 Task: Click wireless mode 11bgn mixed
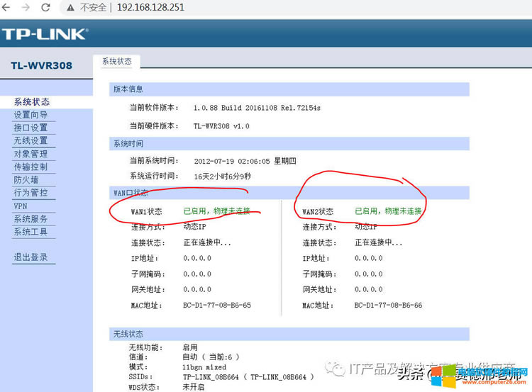204,367
